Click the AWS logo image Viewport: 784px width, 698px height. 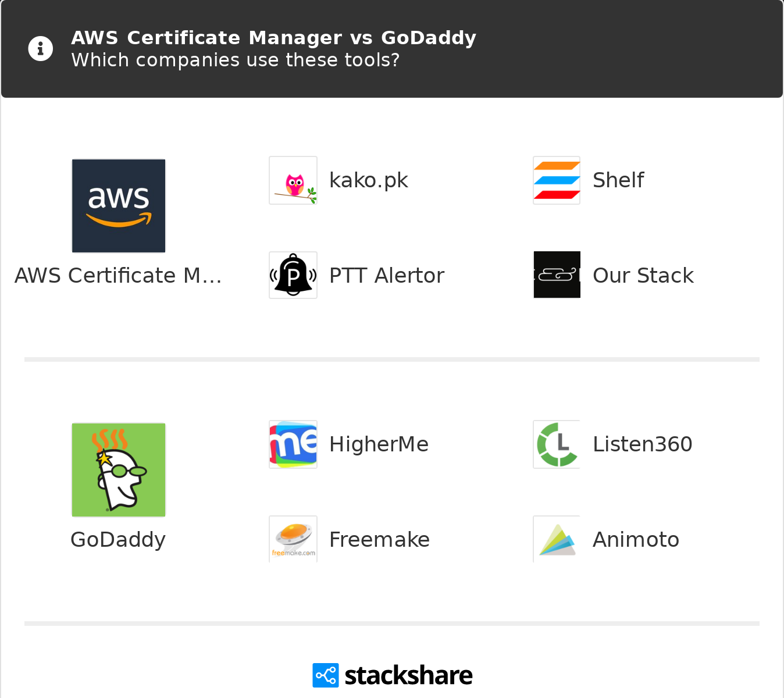tap(119, 206)
